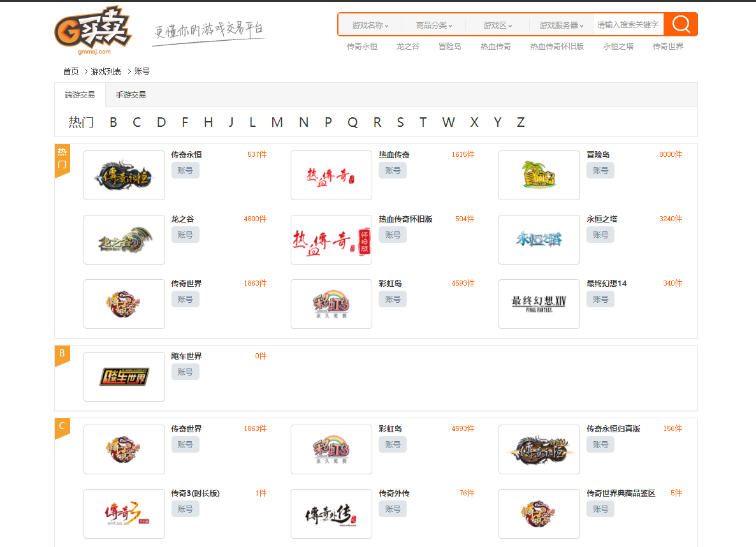756x547 pixels.
Task: Click 账号 button under 飚车世界
Action: click(x=185, y=372)
